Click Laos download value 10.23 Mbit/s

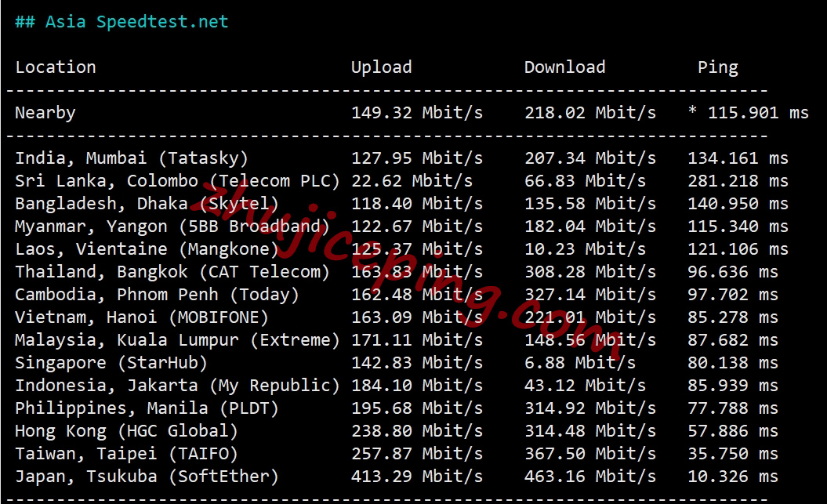pyautogui.click(x=585, y=248)
